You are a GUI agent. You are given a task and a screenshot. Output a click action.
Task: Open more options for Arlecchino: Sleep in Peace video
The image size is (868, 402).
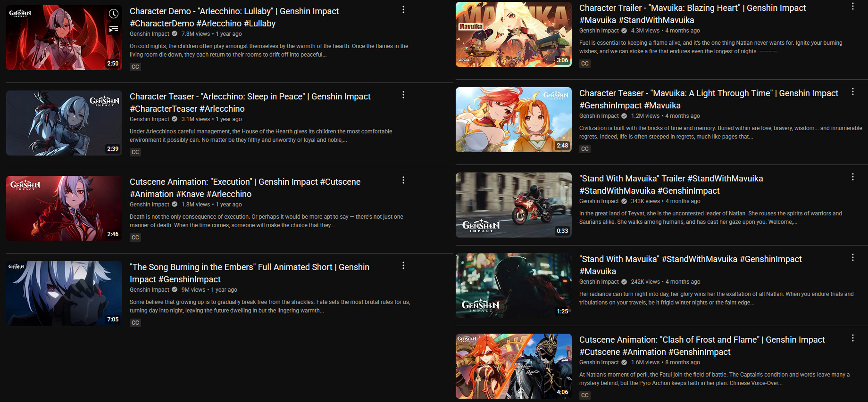(x=403, y=95)
